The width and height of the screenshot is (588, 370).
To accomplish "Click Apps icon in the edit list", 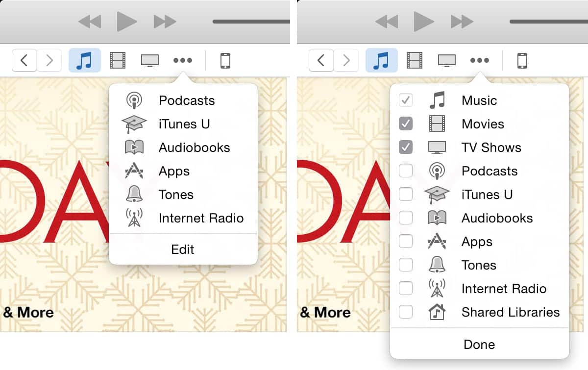I will pyautogui.click(x=437, y=242).
